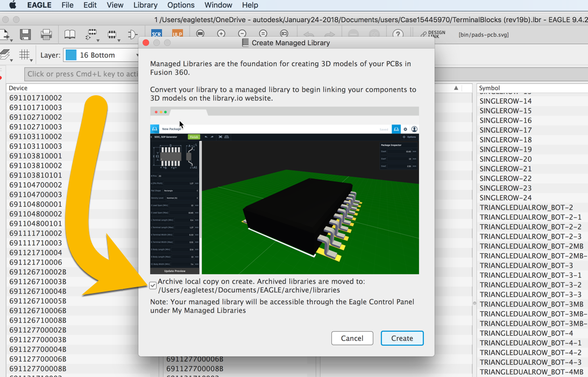Open the Print dialog via the printer icon
The height and width of the screenshot is (377, 588).
(x=47, y=34)
